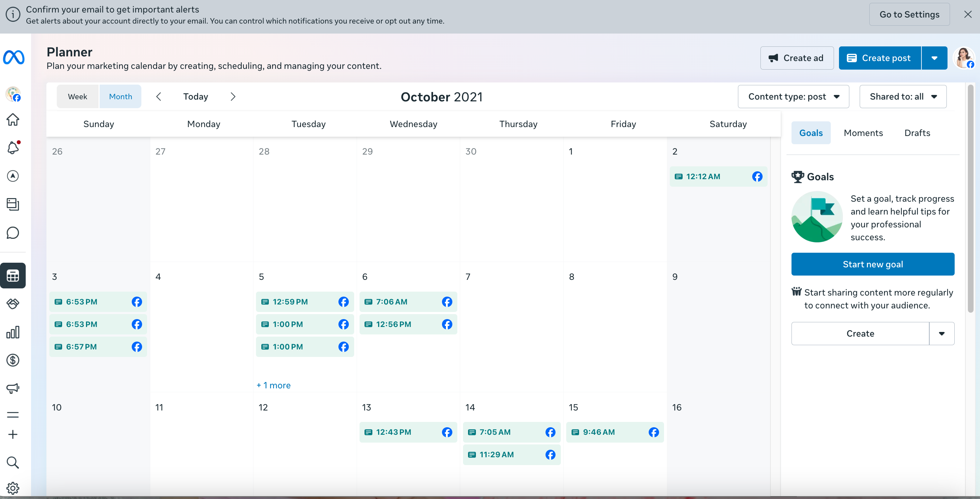This screenshot has height=499, width=980.
Task: Click Facebook icon on 9:46 AM post
Action: coord(654,432)
